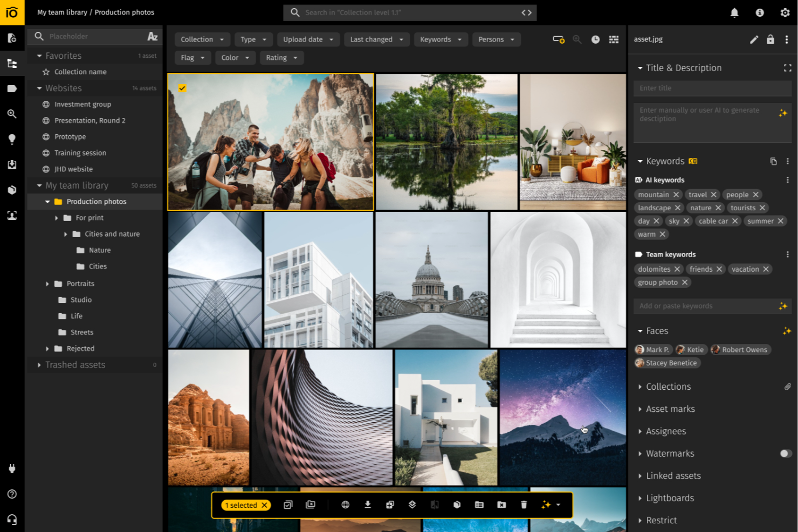The height and width of the screenshot is (532, 798).
Task: Open the white arches corridor thumbnail
Action: point(558,280)
